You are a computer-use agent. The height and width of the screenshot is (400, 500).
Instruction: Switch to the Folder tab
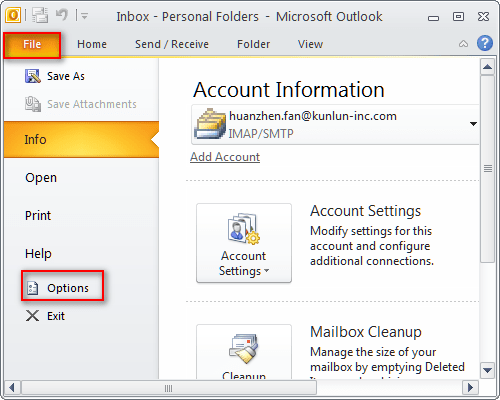tap(253, 44)
